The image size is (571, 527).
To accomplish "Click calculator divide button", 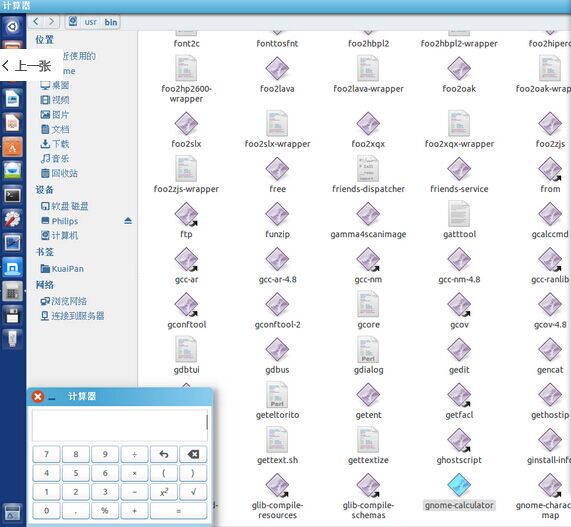I will [x=134, y=454].
